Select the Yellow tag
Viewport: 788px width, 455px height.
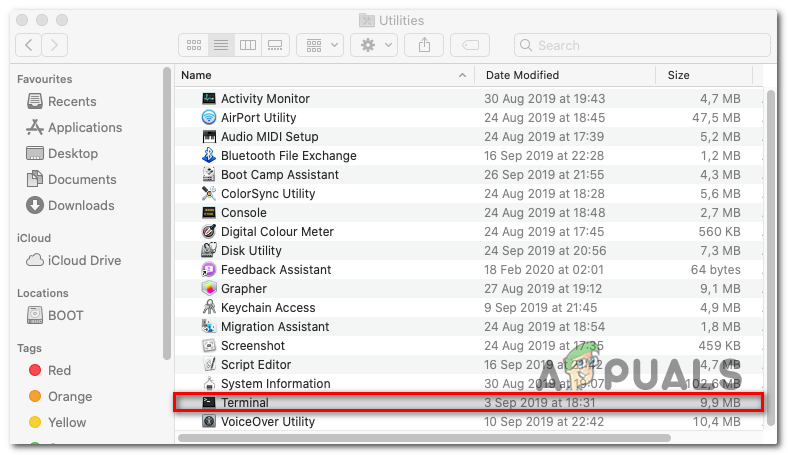coord(57,422)
